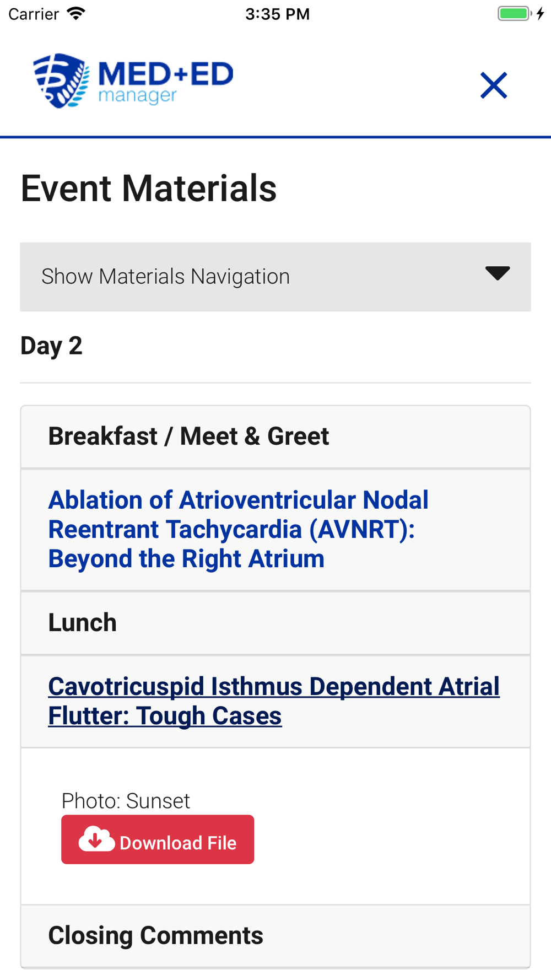Click the cloud download icon

96,839
